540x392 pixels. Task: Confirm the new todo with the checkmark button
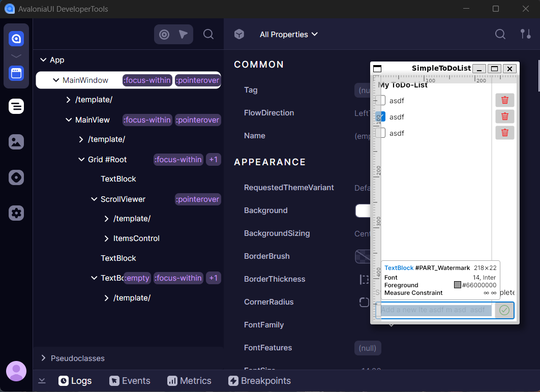(x=504, y=310)
